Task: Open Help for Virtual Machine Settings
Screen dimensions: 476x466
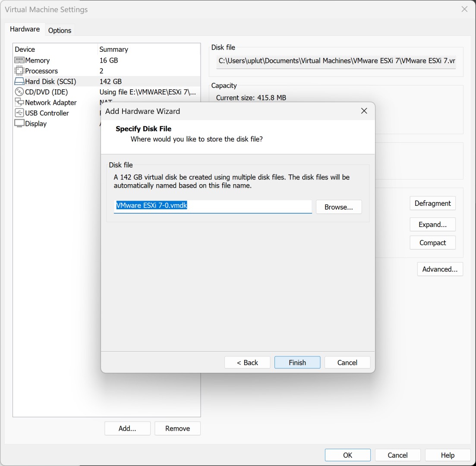Action: (448, 455)
